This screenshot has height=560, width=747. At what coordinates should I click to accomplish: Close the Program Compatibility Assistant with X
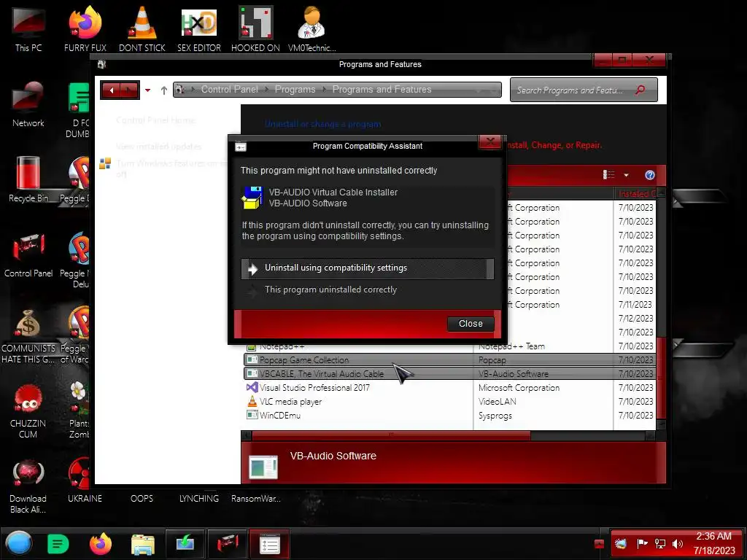tap(489, 142)
